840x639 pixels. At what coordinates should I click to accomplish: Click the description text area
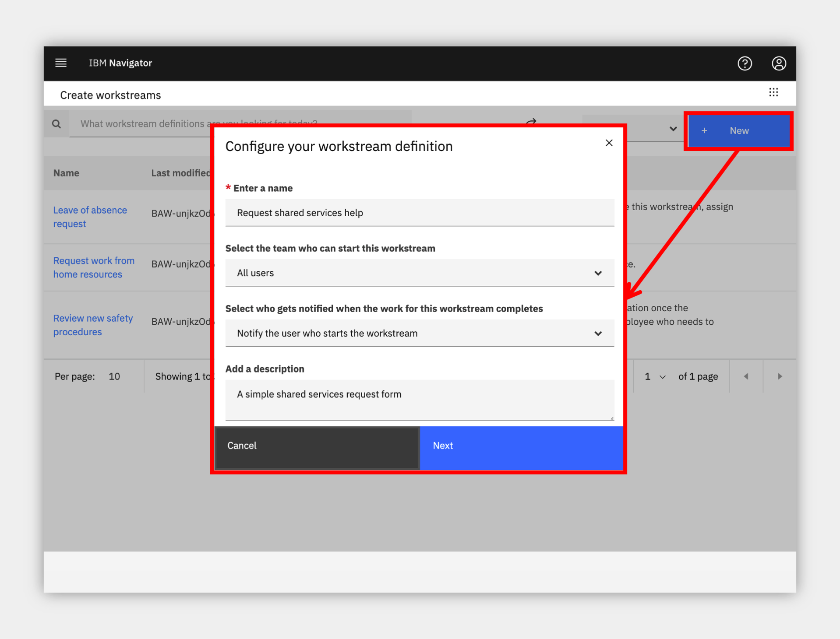pos(420,400)
